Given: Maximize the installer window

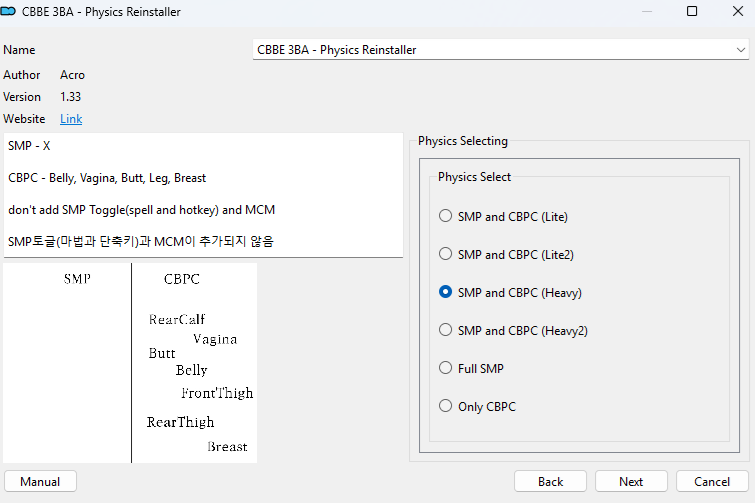Looking at the screenshot, I should pos(692,11).
